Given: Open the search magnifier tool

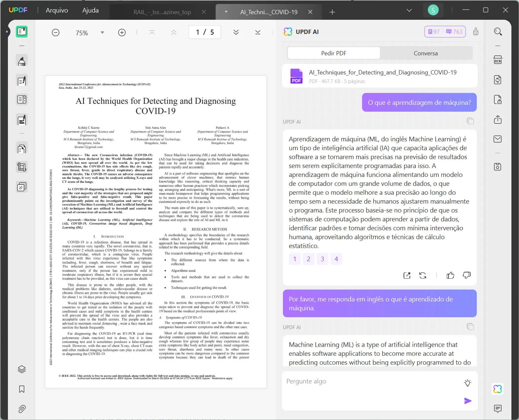Looking at the screenshot, I should tap(498, 32).
